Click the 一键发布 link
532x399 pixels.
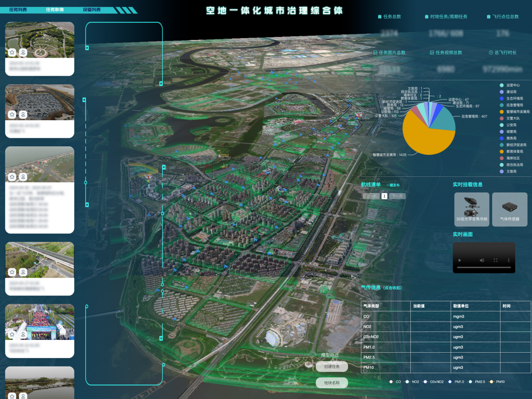pos(393,185)
